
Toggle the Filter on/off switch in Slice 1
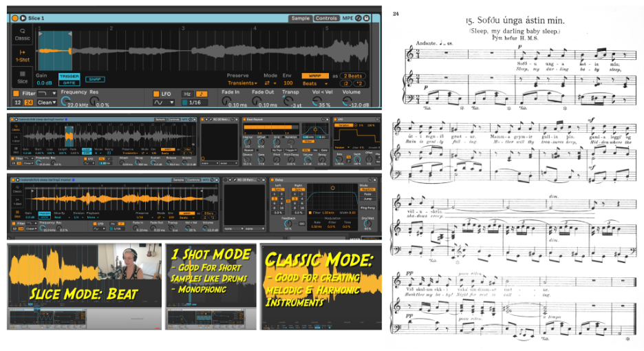tap(16, 94)
